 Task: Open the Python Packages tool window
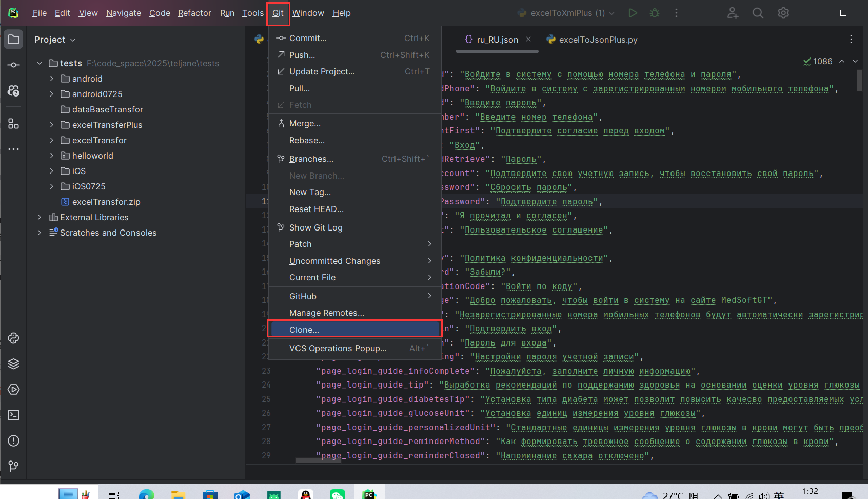[14, 363]
